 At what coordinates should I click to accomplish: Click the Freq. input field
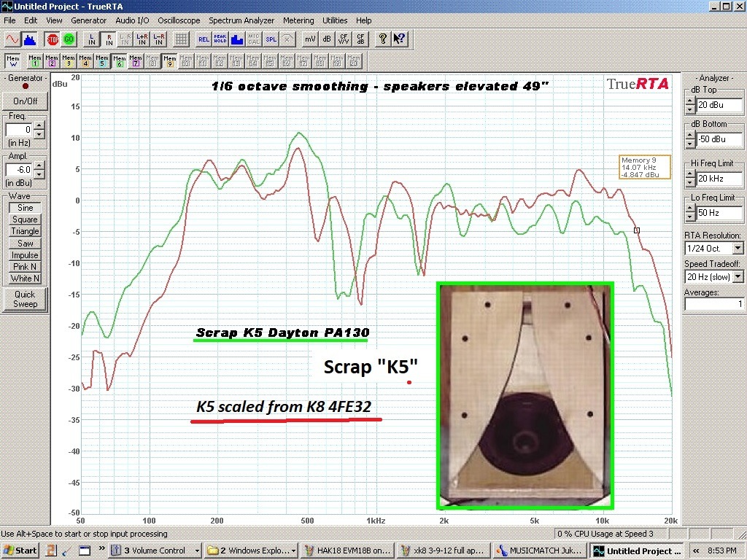(x=20, y=130)
